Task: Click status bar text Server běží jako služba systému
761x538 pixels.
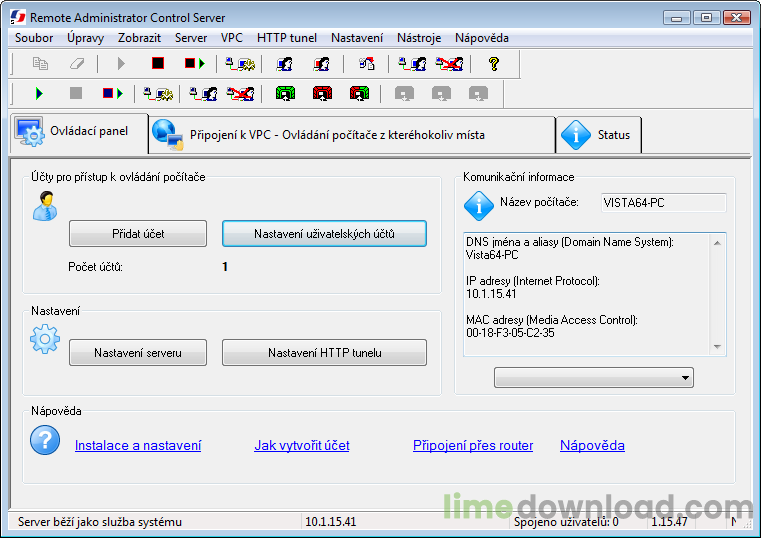Action: click(x=100, y=522)
